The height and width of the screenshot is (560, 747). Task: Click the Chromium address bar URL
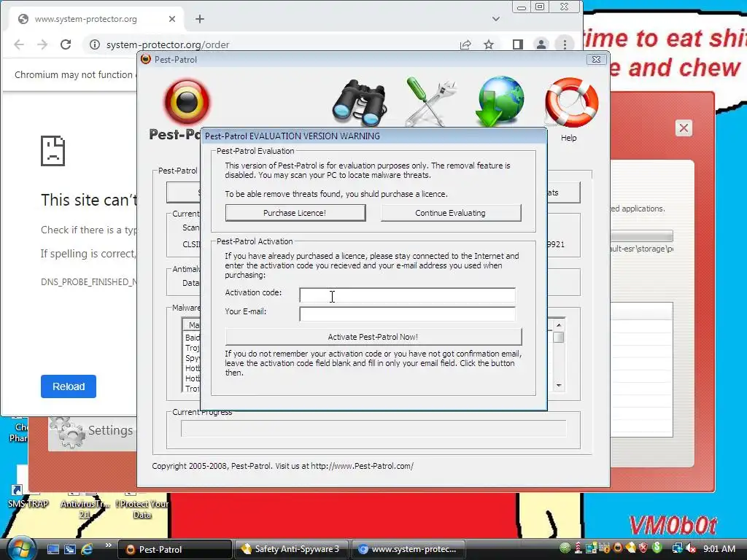[x=168, y=44]
